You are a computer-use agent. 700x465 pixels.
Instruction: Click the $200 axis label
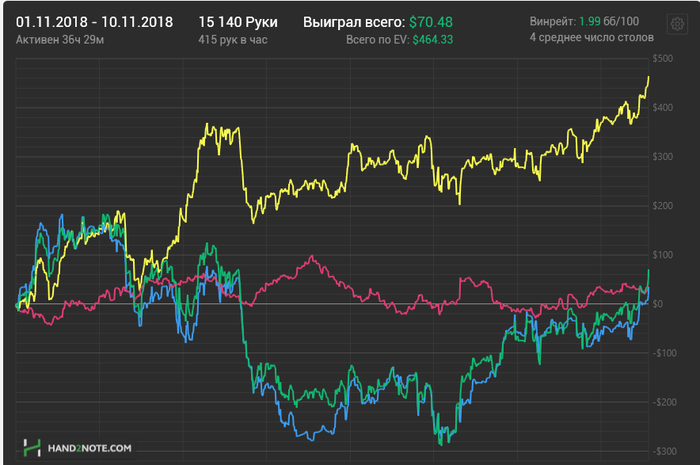[x=662, y=206]
